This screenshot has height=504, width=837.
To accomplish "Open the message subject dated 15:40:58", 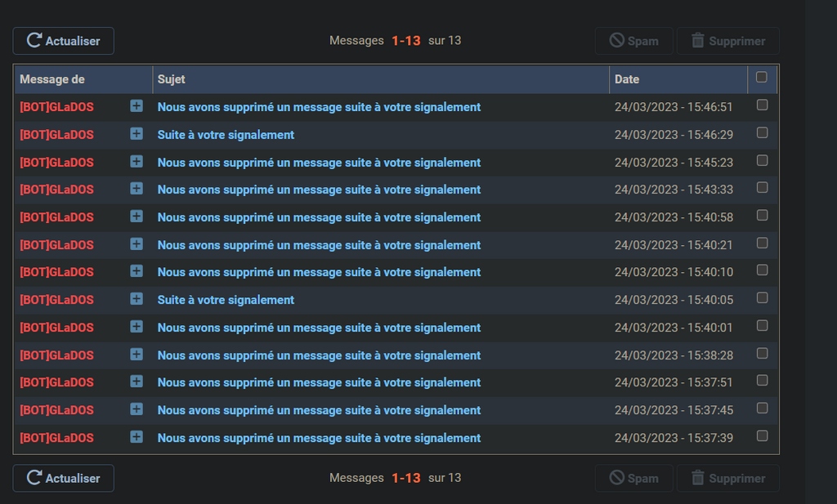I will click(319, 217).
